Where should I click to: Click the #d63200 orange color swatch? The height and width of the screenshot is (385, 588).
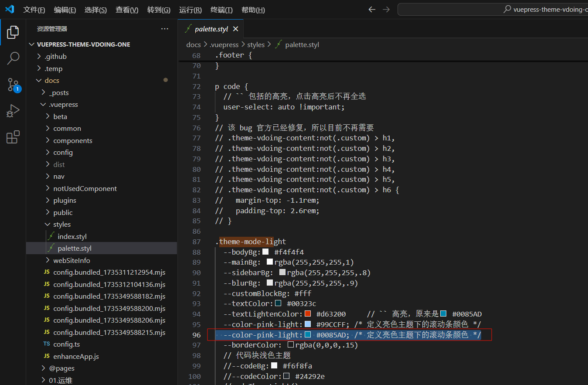[308, 313]
